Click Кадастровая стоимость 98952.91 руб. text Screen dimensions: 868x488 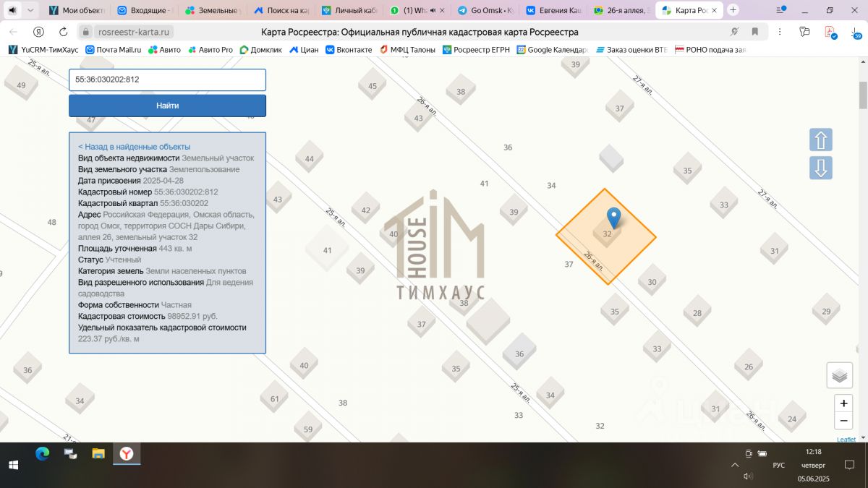(148, 316)
